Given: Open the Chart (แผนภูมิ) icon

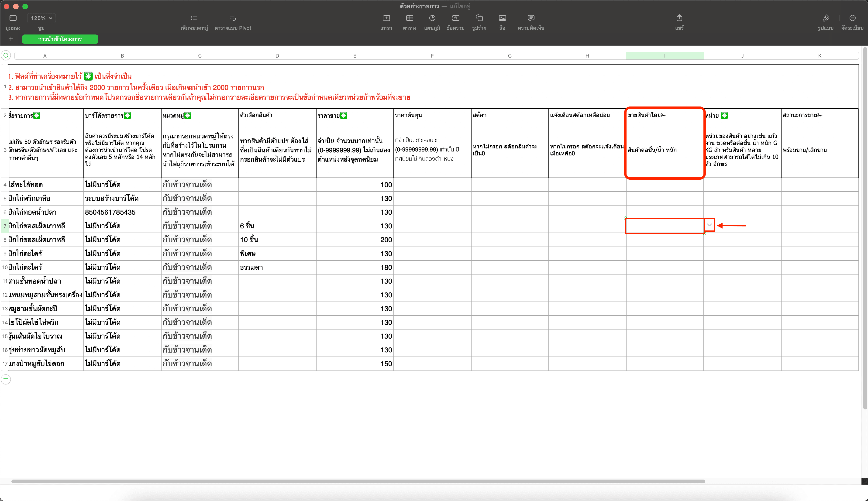Looking at the screenshot, I should click(432, 18).
